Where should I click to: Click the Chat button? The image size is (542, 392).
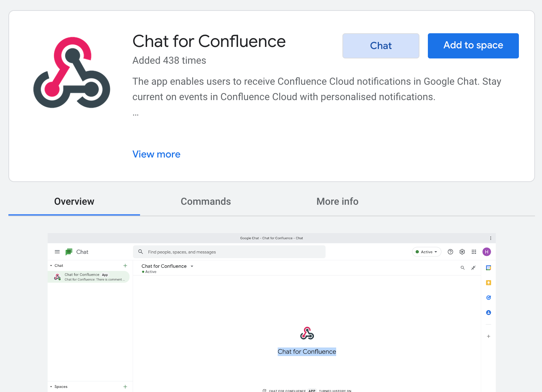tap(381, 46)
